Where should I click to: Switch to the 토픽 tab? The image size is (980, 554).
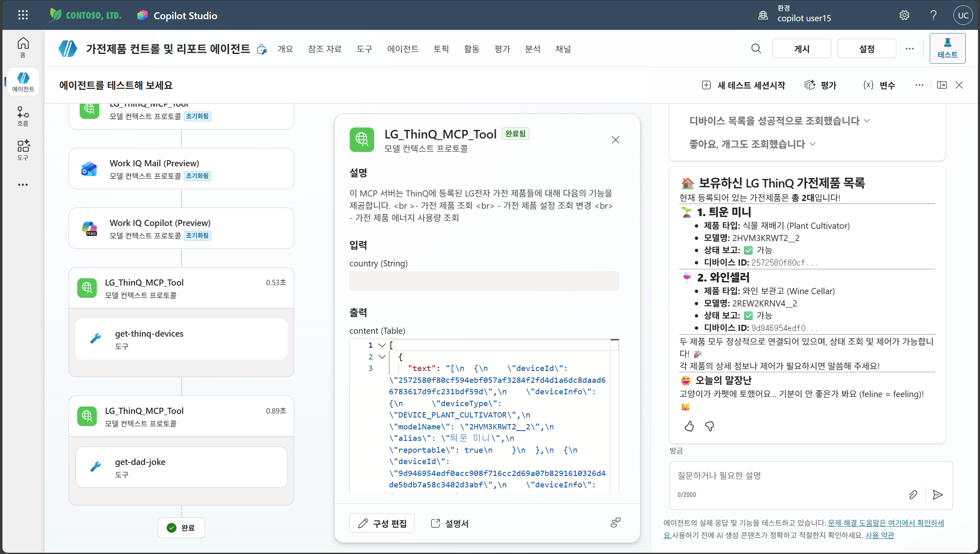tap(441, 49)
